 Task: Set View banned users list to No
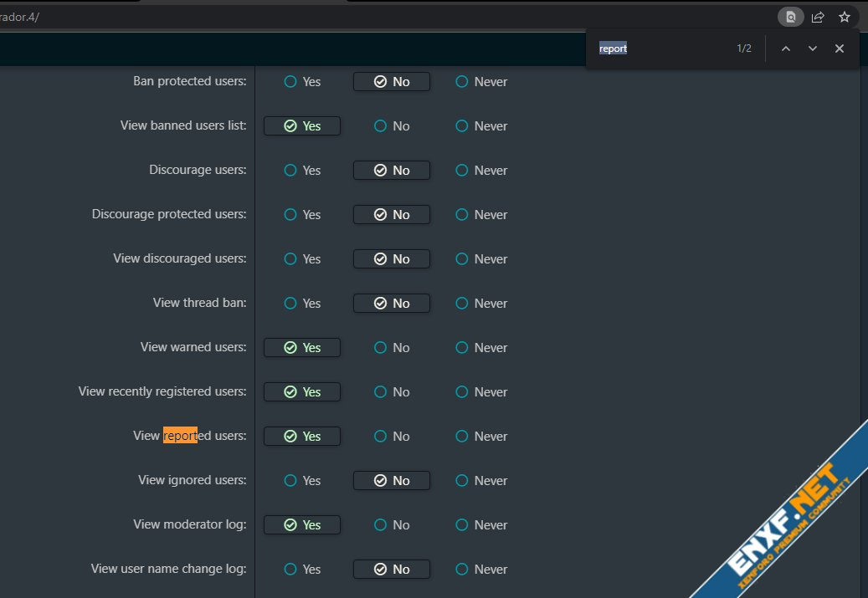[x=392, y=126]
